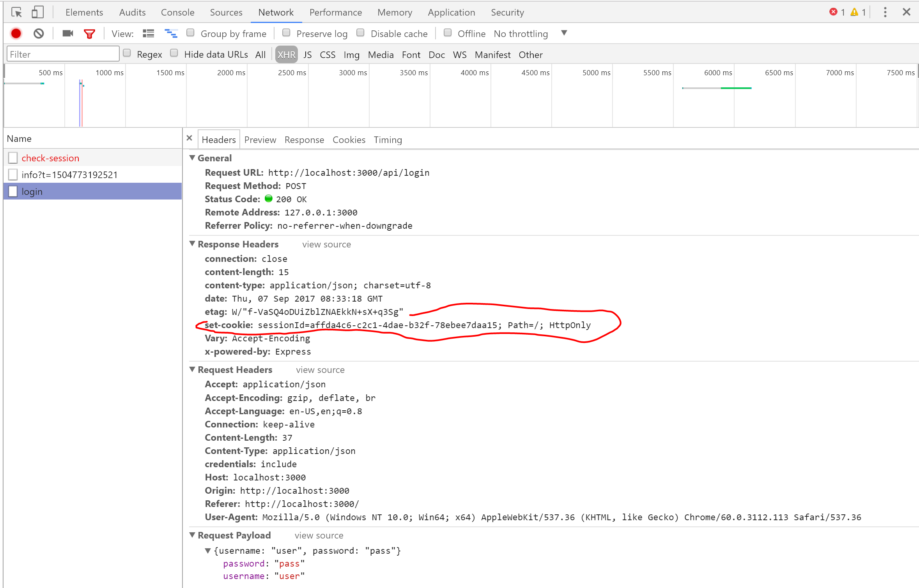Collapse the payload JSON object tree

pos(208,551)
